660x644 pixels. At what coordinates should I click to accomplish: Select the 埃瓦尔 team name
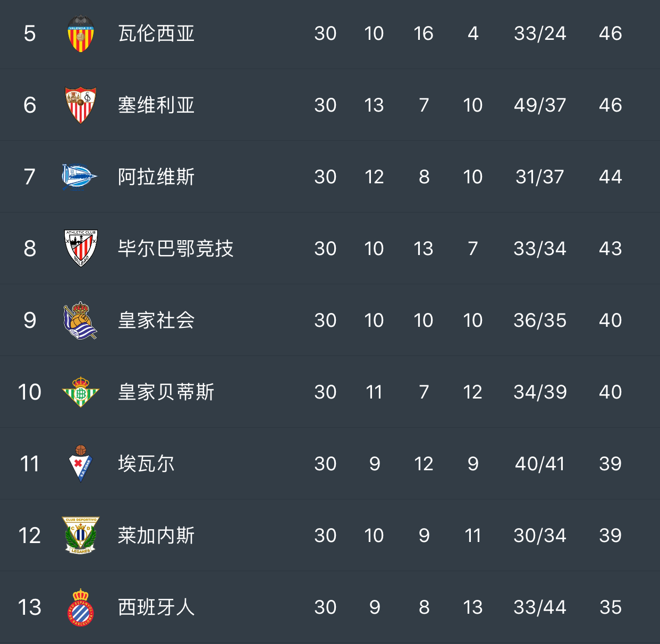click(146, 464)
